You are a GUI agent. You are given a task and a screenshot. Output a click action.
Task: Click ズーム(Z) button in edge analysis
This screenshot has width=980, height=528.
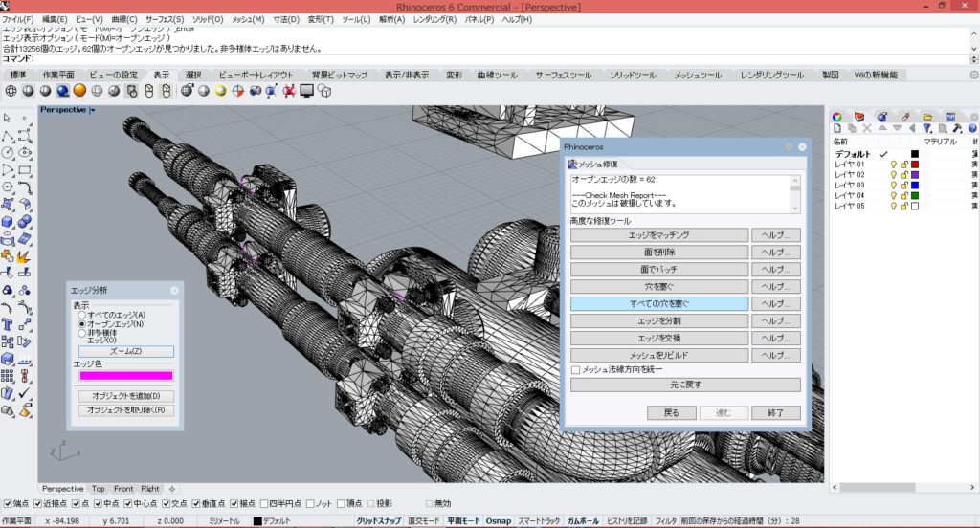[x=126, y=351]
